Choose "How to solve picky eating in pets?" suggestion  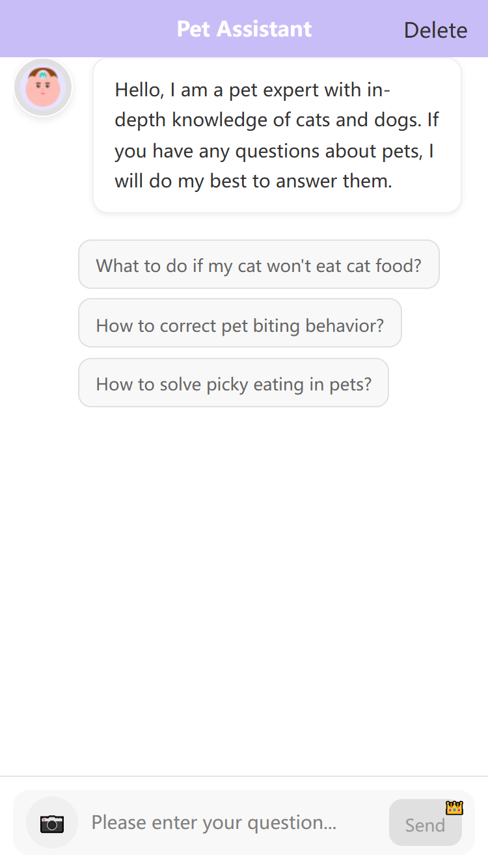233,383
